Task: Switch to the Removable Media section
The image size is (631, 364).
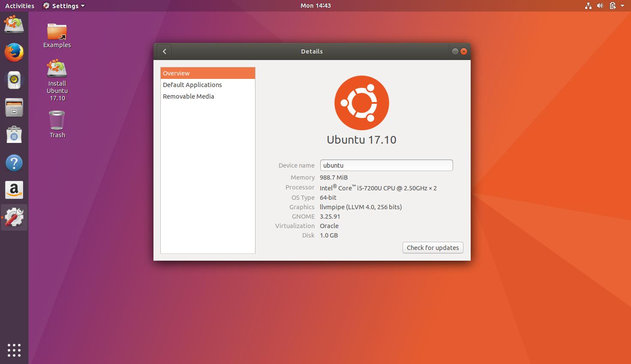Action: tap(188, 96)
